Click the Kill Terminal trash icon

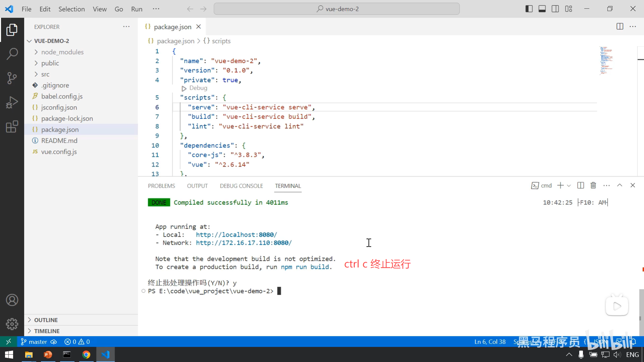593,185
